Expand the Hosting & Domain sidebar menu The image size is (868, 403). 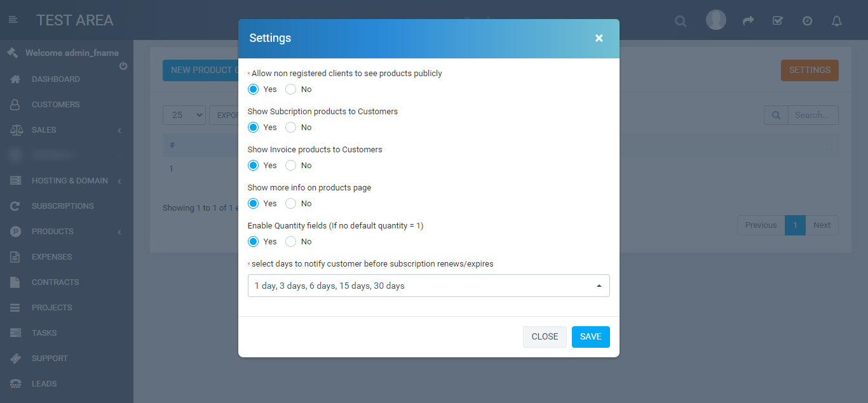67,181
